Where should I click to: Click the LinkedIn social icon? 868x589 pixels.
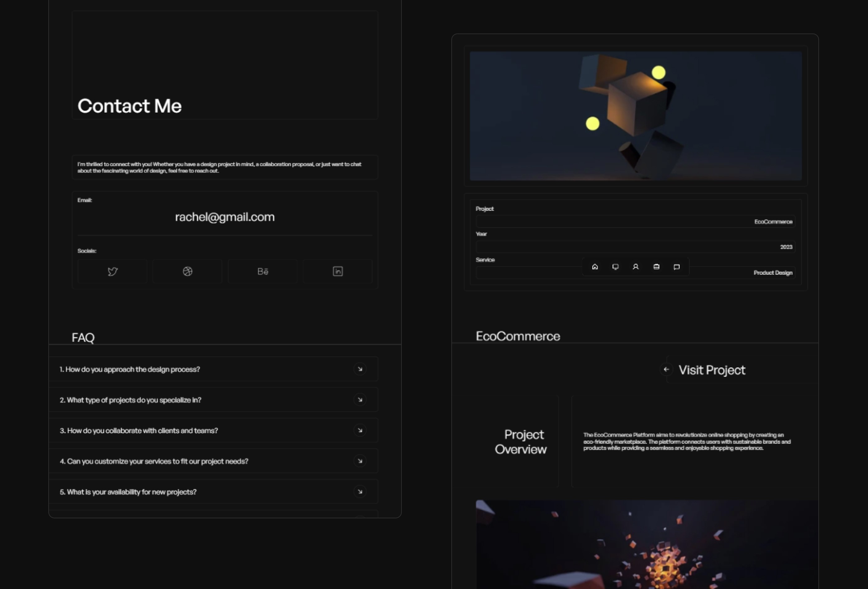[337, 271]
